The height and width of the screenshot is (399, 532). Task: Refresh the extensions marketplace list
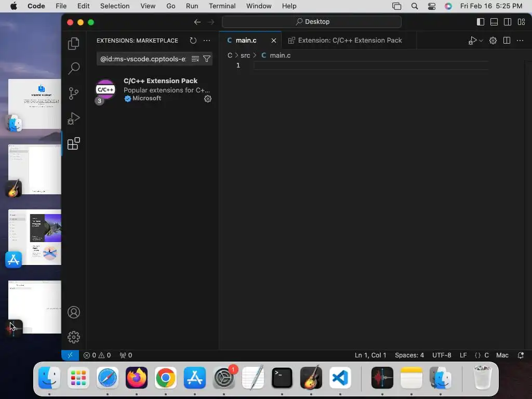(x=193, y=41)
